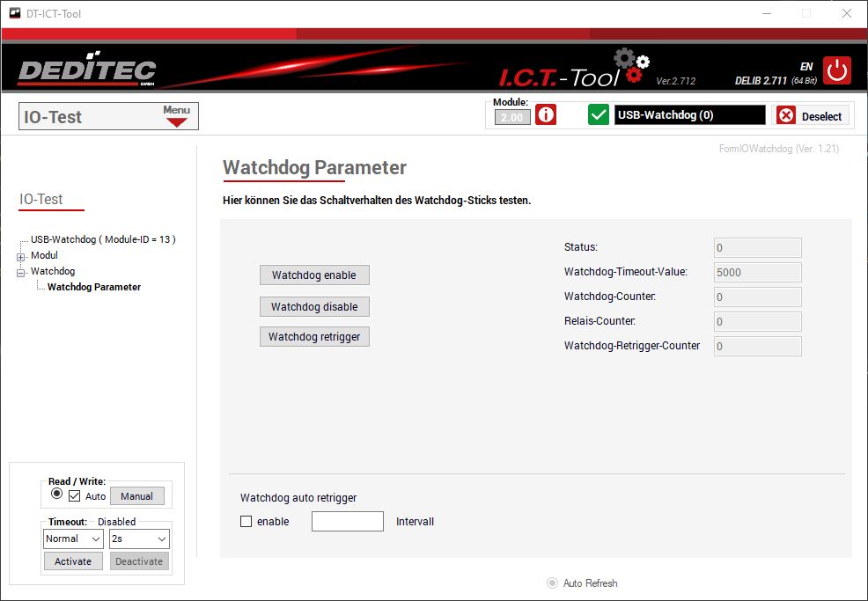Click the DEDITEC logo in header
The height and width of the screenshot is (601, 868).
click(87, 72)
